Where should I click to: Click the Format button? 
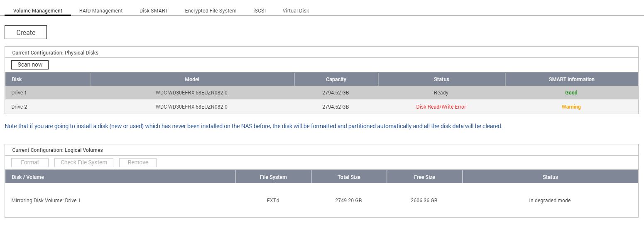point(30,162)
